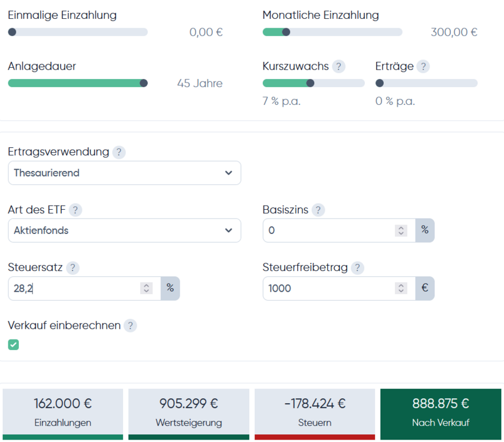Click the Monatliche Einzahlung slider track
This screenshot has height=442, width=504.
pos(342,32)
